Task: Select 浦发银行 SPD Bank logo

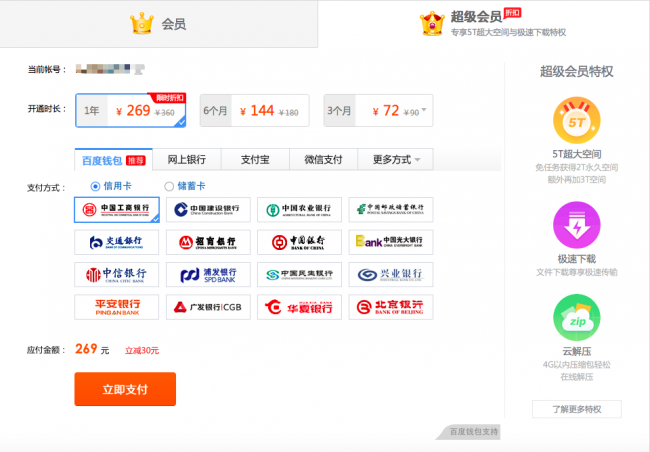Action: pyautogui.click(x=208, y=275)
